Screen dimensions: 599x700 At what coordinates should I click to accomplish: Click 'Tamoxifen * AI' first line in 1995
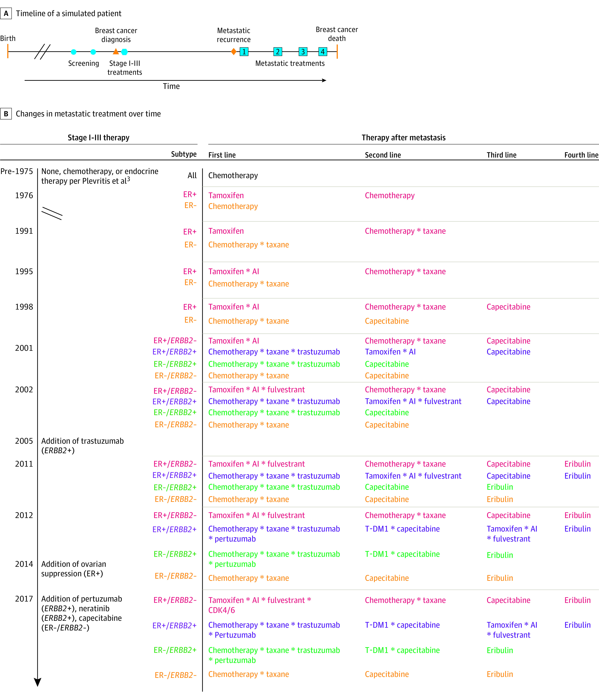234,272
